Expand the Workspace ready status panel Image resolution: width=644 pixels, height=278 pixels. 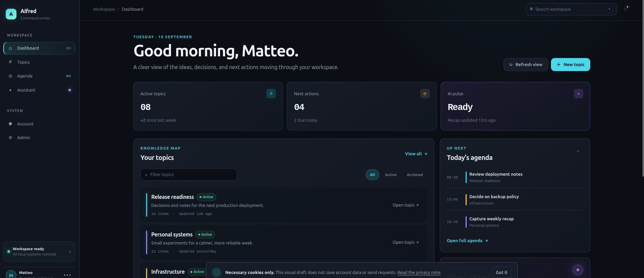(39, 252)
